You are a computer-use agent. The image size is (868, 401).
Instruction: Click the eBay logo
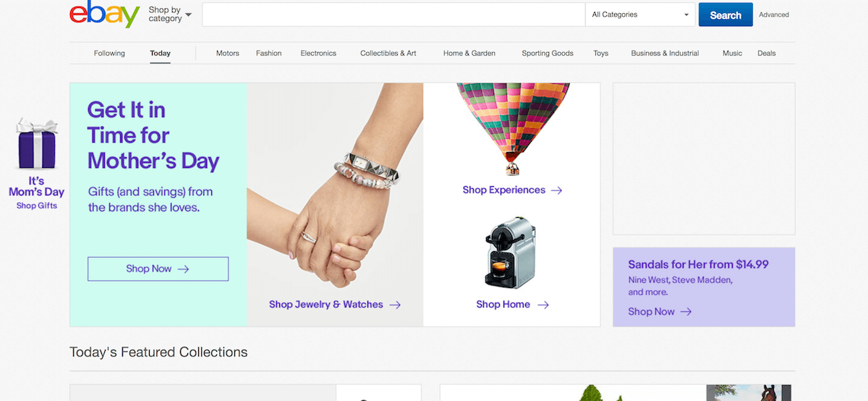[105, 14]
